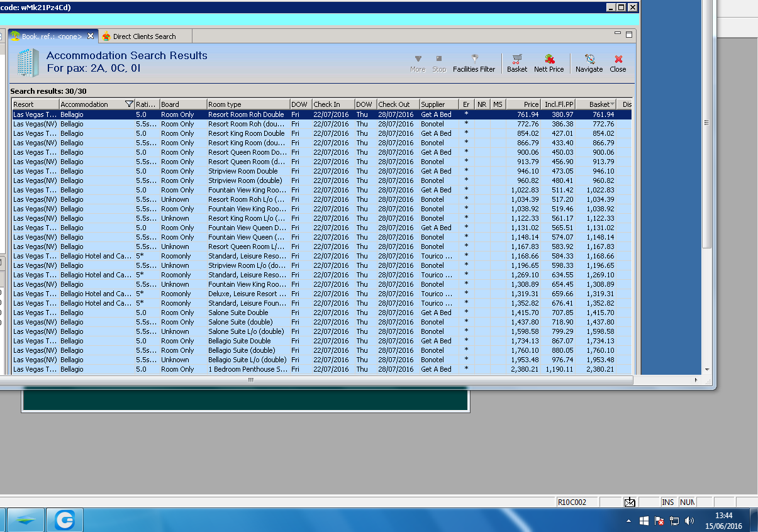Sort by the Check In column header
The width and height of the screenshot is (758, 532).
pos(333,104)
